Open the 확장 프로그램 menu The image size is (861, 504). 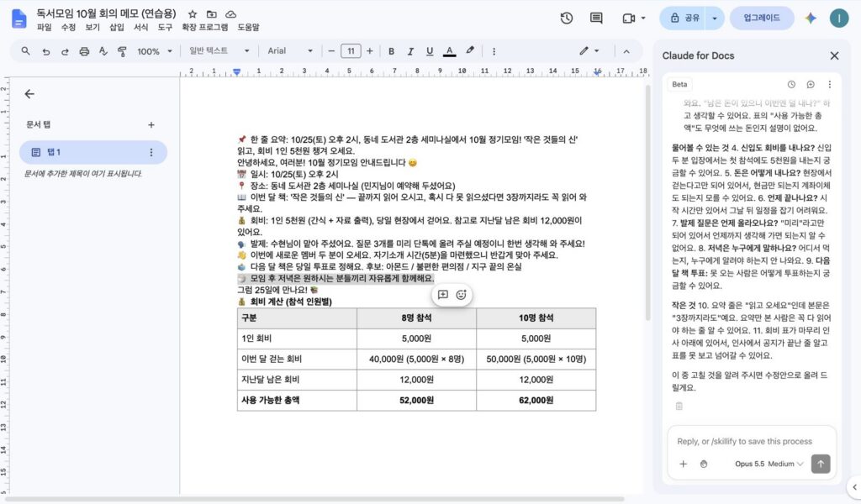point(205,28)
